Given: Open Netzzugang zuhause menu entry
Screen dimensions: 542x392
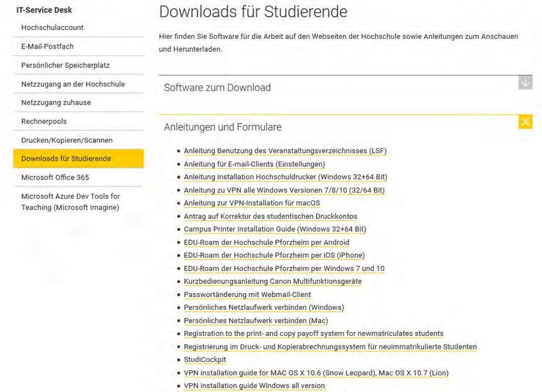Looking at the screenshot, I should (x=56, y=103).
